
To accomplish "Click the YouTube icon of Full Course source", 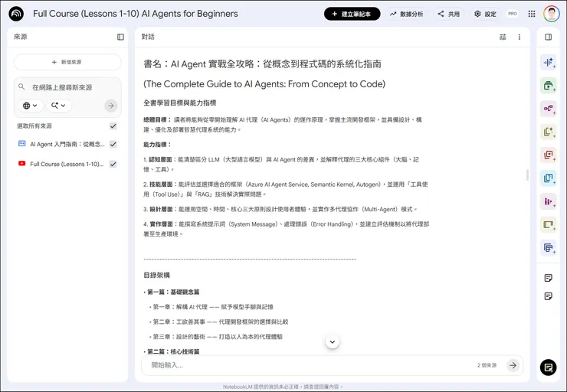I will [21, 164].
